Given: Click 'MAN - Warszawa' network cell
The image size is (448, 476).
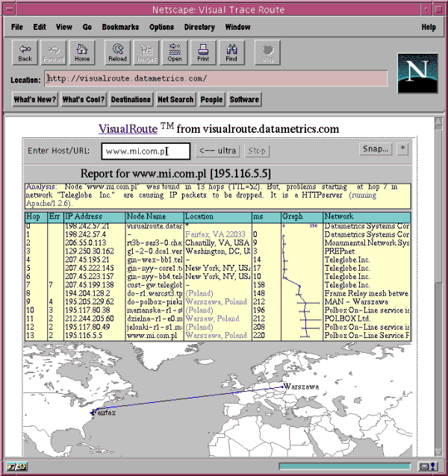Looking at the screenshot, I should point(356,301).
